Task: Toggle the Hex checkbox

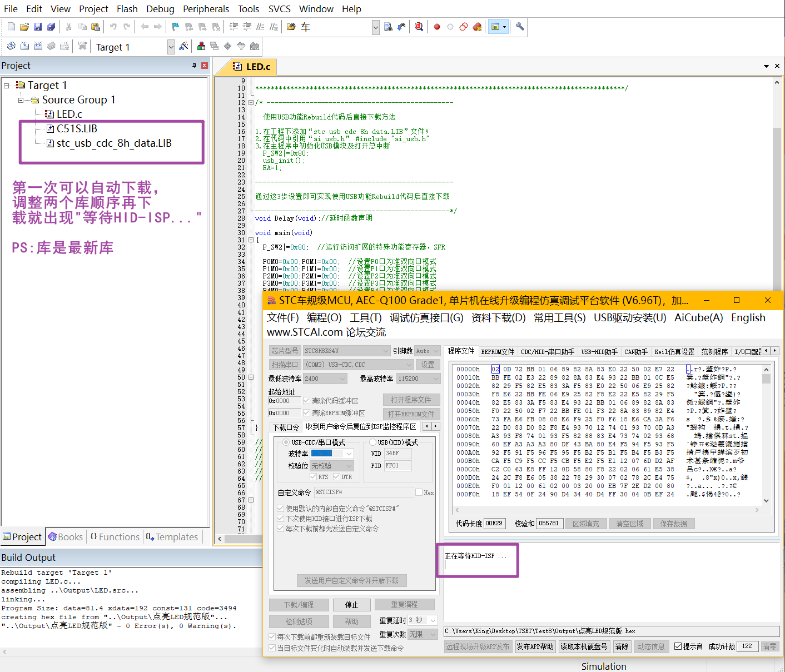Action: click(419, 492)
